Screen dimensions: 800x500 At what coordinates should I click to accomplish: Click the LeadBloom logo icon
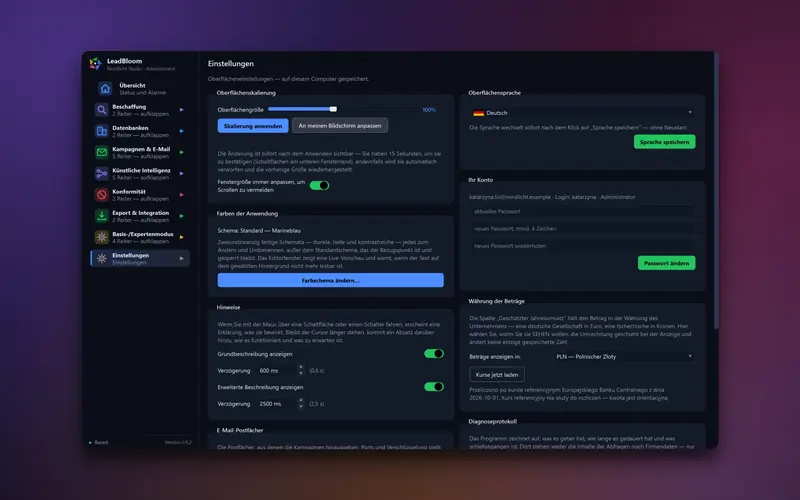pyautogui.click(x=95, y=64)
